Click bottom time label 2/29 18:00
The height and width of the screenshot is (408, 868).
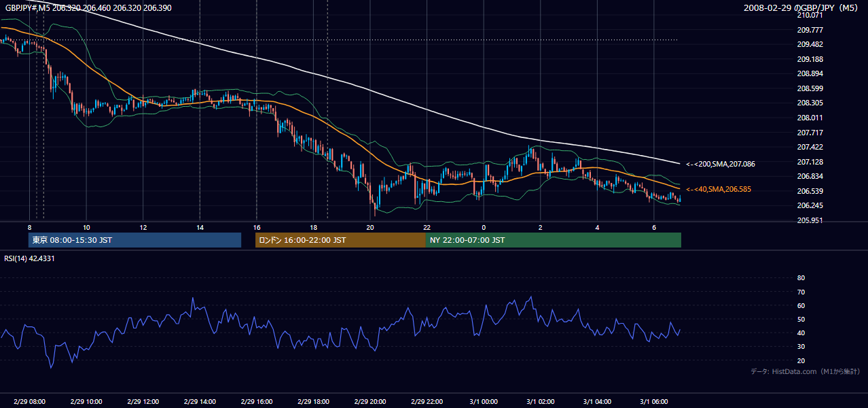tap(313, 402)
